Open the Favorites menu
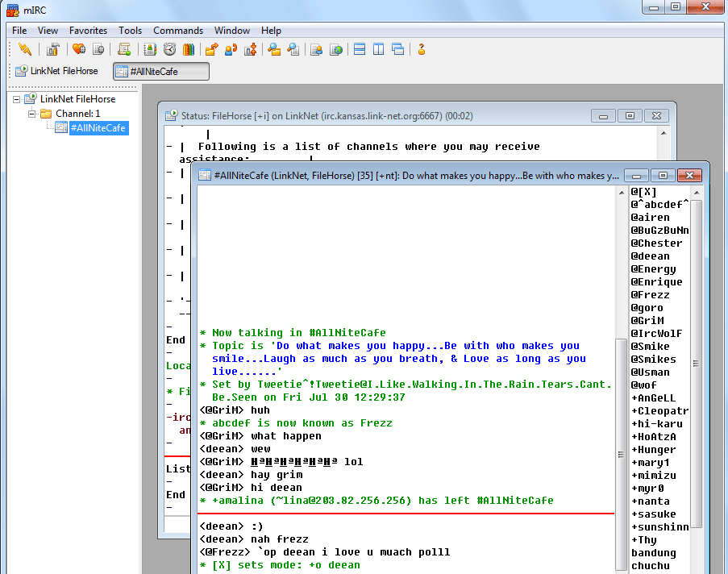The height and width of the screenshot is (574, 728). tap(88, 31)
